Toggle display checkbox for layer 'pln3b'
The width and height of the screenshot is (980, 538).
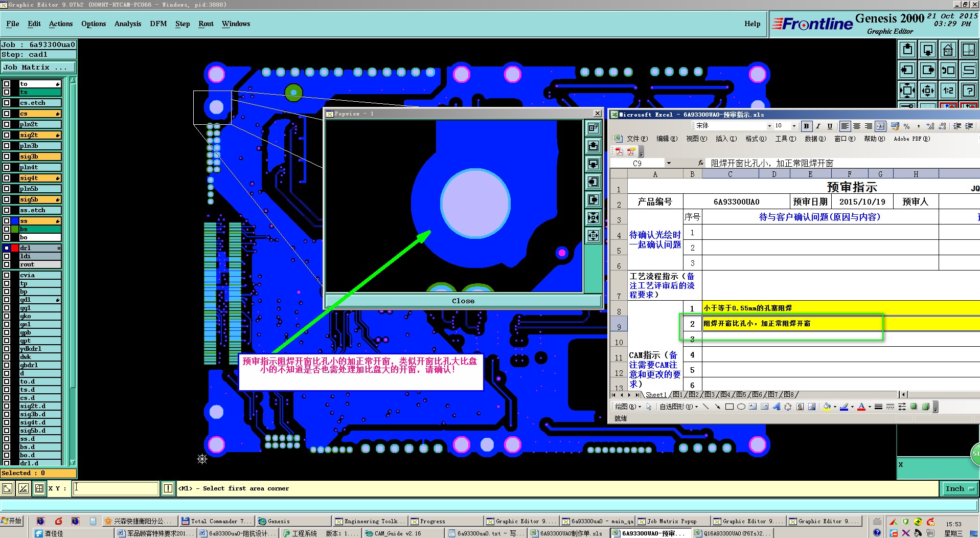[7, 146]
